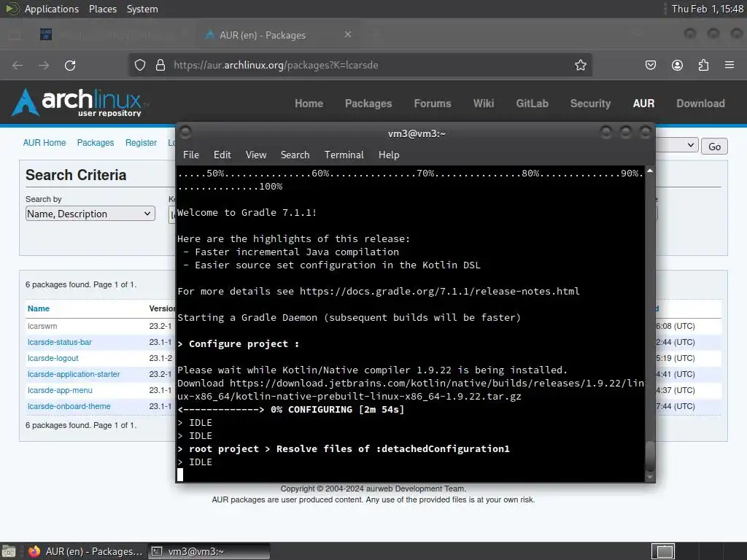Open Firefox account icon
Screen dimensions: 747x560
[x=677, y=65]
